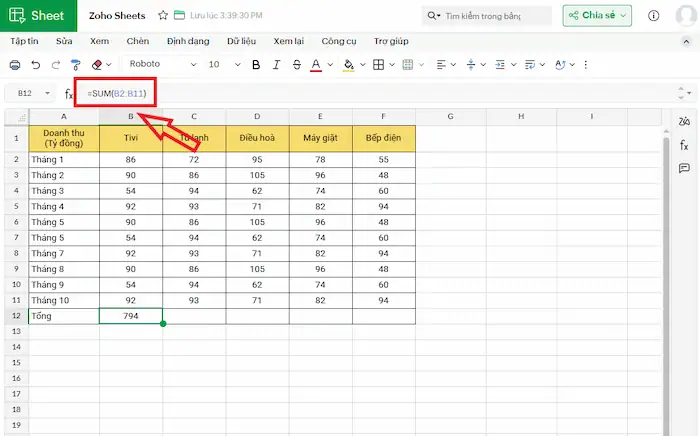
Task: Toggle bold formatting
Action: point(256,65)
